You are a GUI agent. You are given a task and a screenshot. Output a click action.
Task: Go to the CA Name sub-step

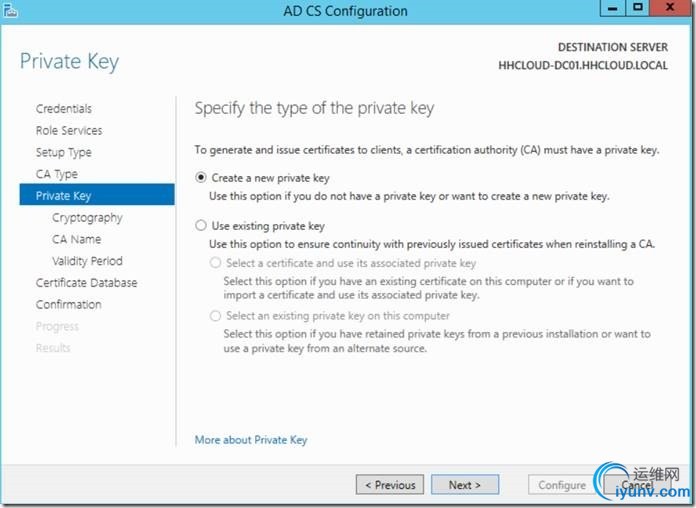(x=77, y=239)
